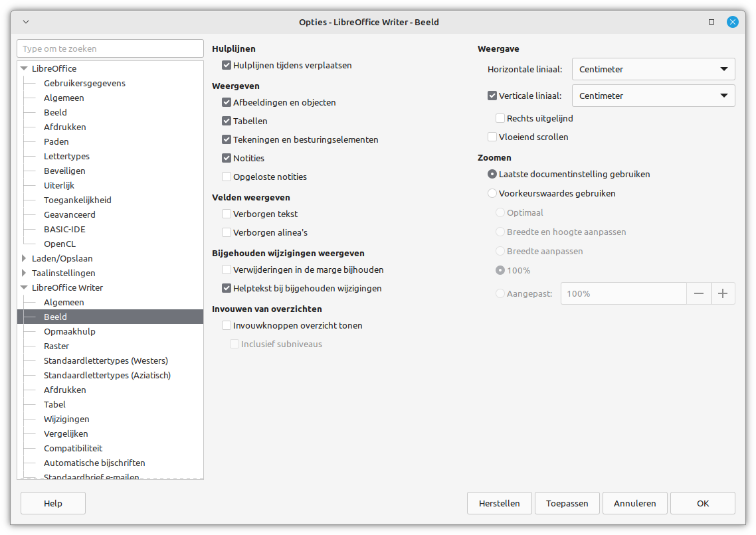Click the search field 'Type om te zoeken'
This screenshot has height=535, width=756.
click(x=110, y=48)
